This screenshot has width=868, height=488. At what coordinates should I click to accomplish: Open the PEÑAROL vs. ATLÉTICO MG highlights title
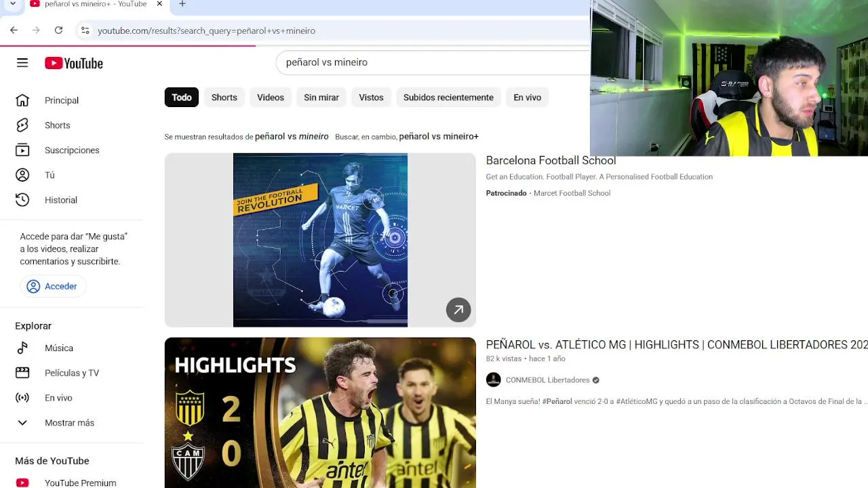pos(677,345)
